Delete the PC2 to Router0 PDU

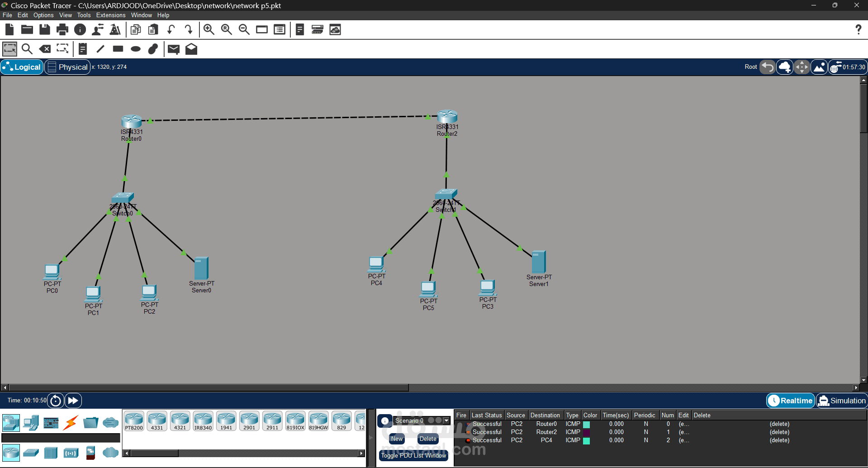coord(779,424)
